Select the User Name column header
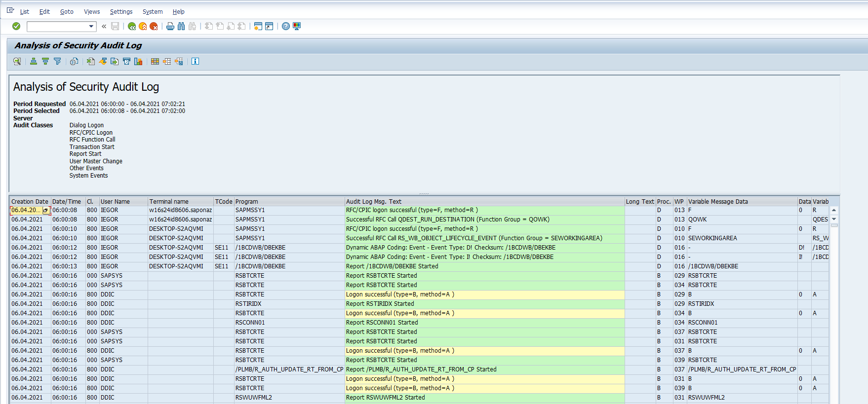The width and height of the screenshot is (868, 404). [115, 201]
